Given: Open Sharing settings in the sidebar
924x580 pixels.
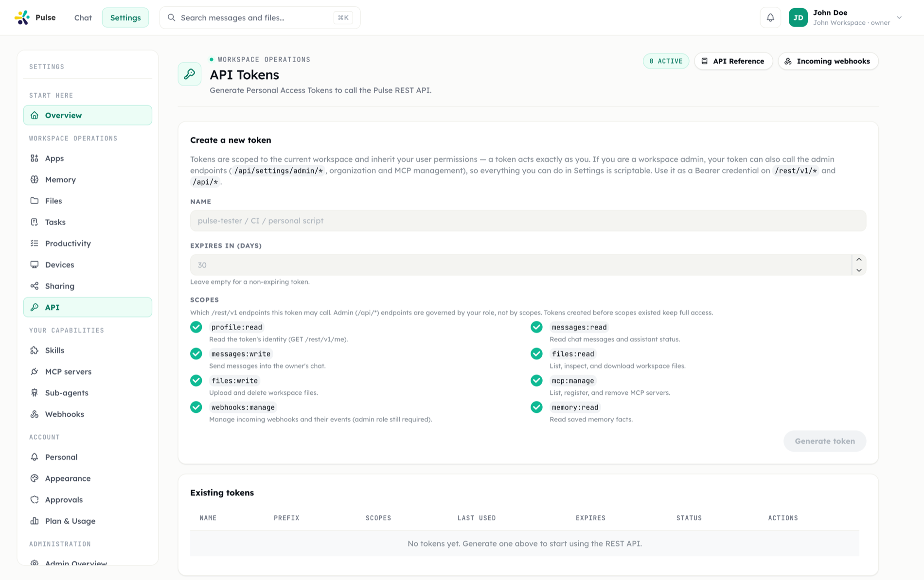Looking at the screenshot, I should [x=88, y=286].
